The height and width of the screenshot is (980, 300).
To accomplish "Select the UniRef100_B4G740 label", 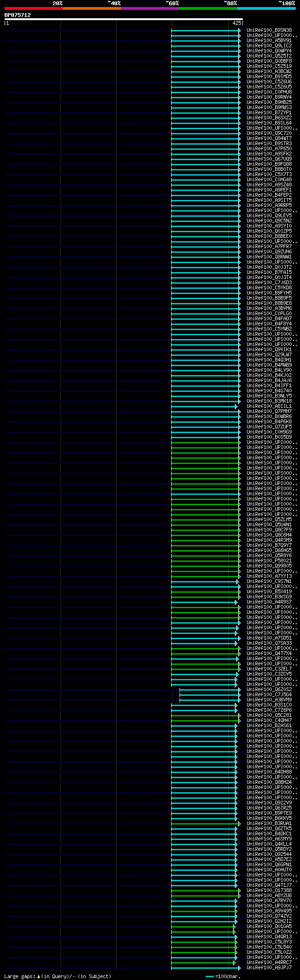I will click(269, 391).
